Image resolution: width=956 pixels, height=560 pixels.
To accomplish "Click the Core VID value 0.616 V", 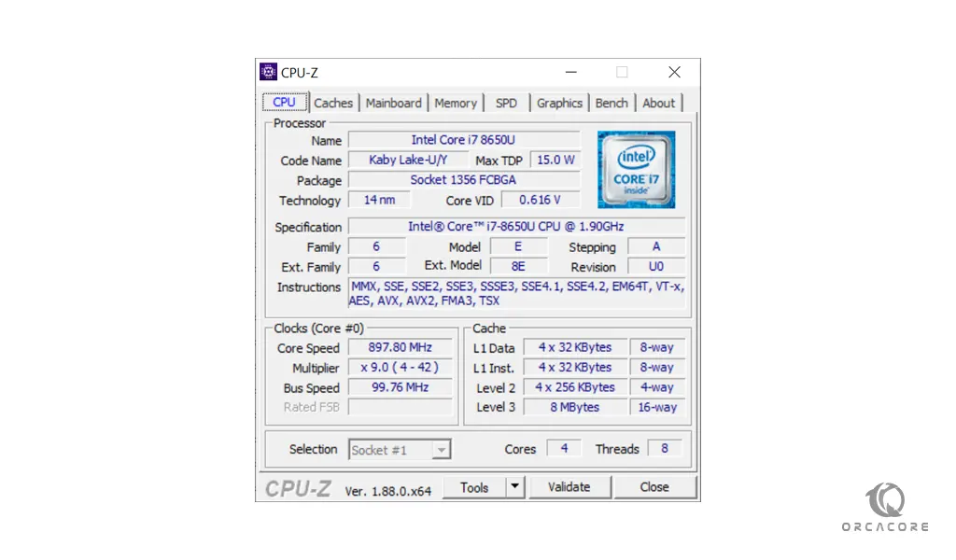I will 541,200.
